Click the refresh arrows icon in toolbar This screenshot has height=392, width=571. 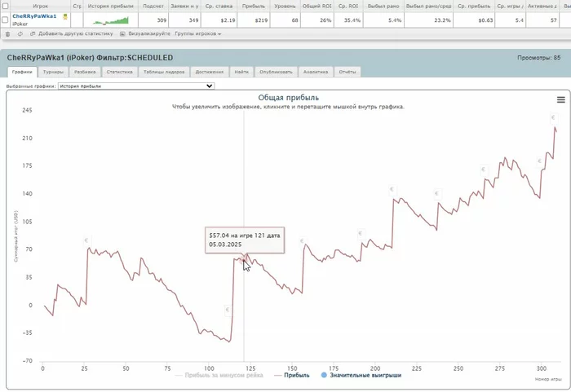(20, 34)
